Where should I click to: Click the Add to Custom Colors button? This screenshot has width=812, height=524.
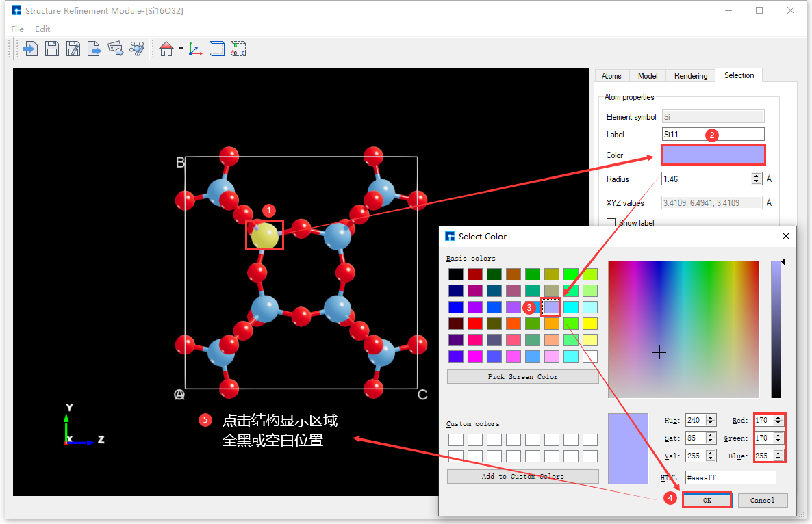click(x=522, y=477)
